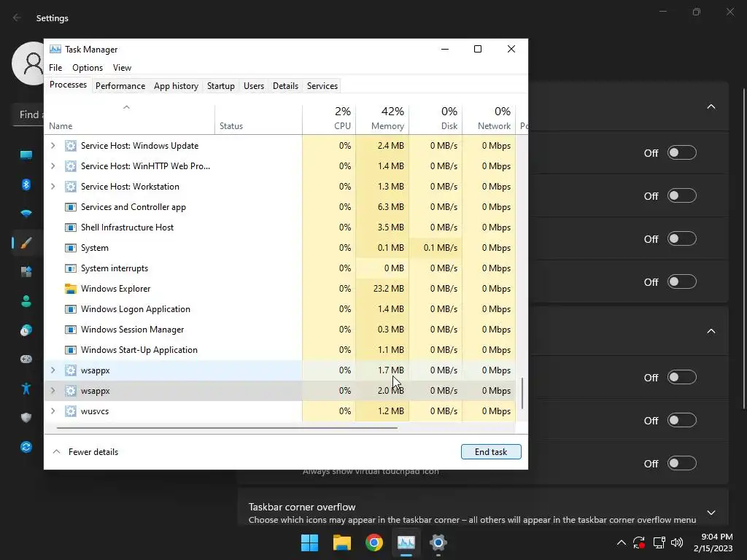Expand Taskbar corner overflow section
The height and width of the screenshot is (560, 747).
coord(711,513)
